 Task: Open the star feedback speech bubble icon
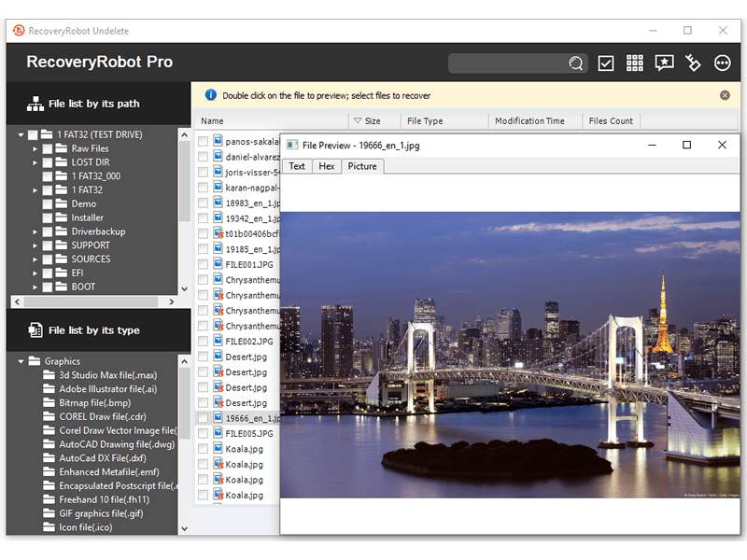coord(664,63)
